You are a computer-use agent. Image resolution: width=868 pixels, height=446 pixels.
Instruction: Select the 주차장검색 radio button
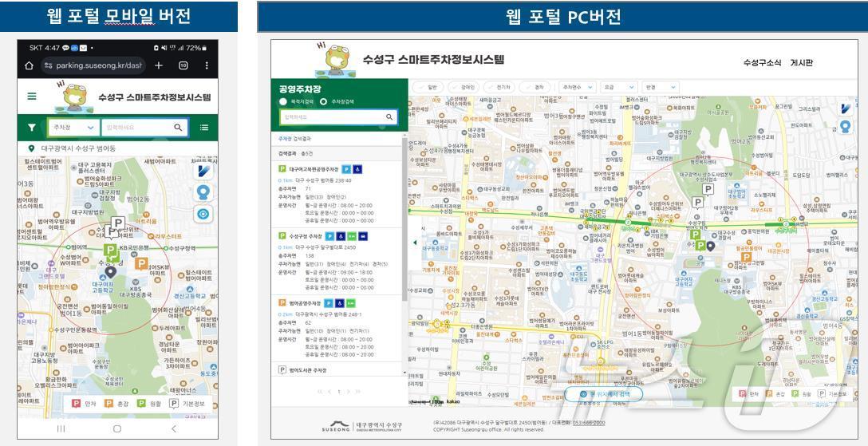[323, 102]
